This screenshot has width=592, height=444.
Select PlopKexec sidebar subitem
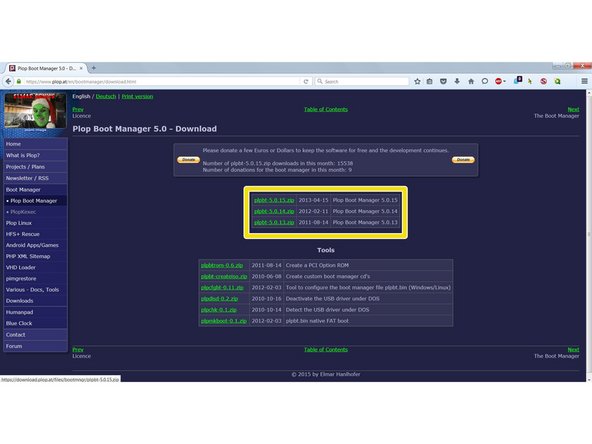click(35, 212)
